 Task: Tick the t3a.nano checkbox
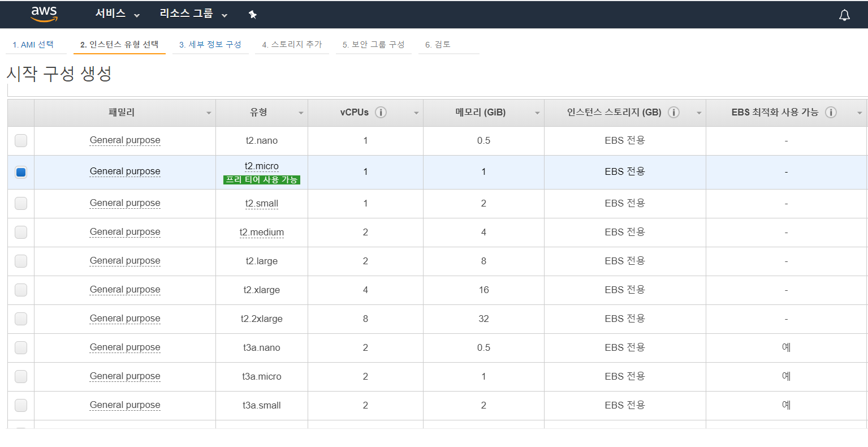[x=21, y=347]
